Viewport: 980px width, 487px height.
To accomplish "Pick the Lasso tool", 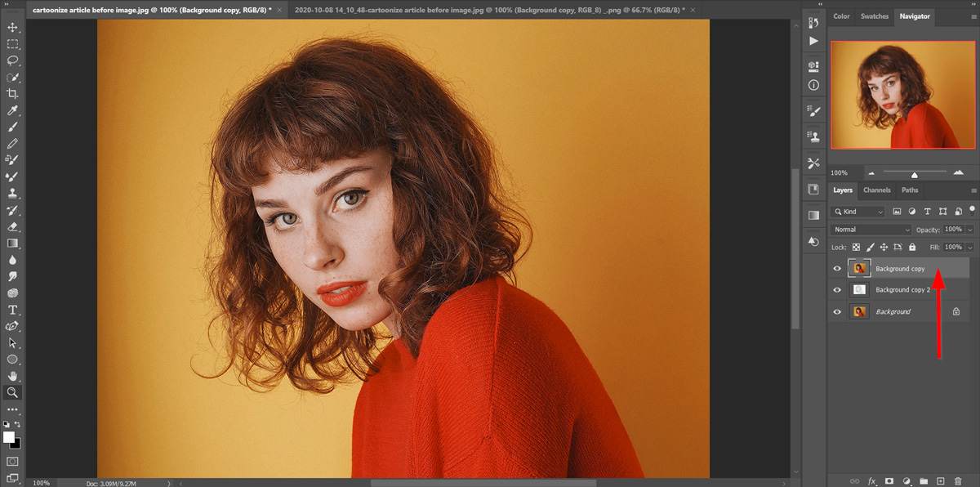I will click(x=13, y=60).
